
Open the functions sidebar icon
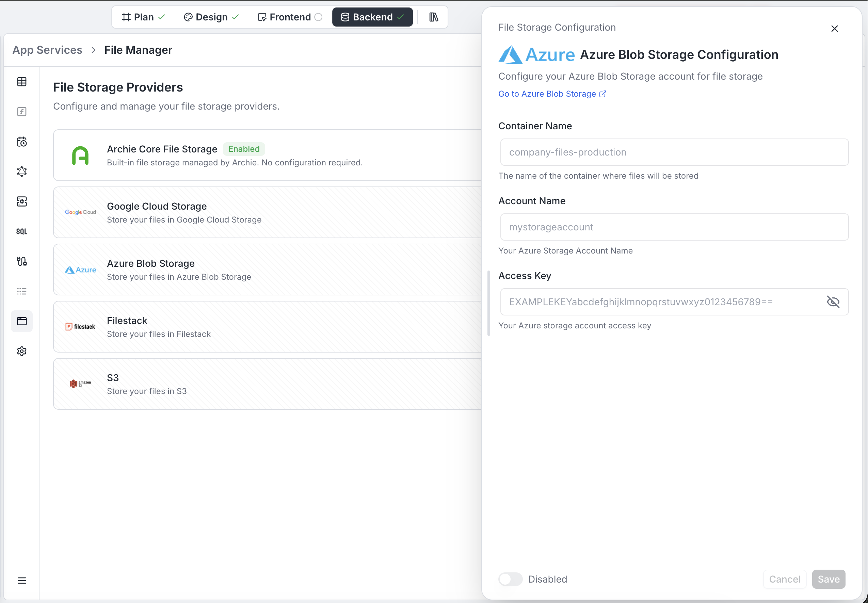[x=21, y=112]
